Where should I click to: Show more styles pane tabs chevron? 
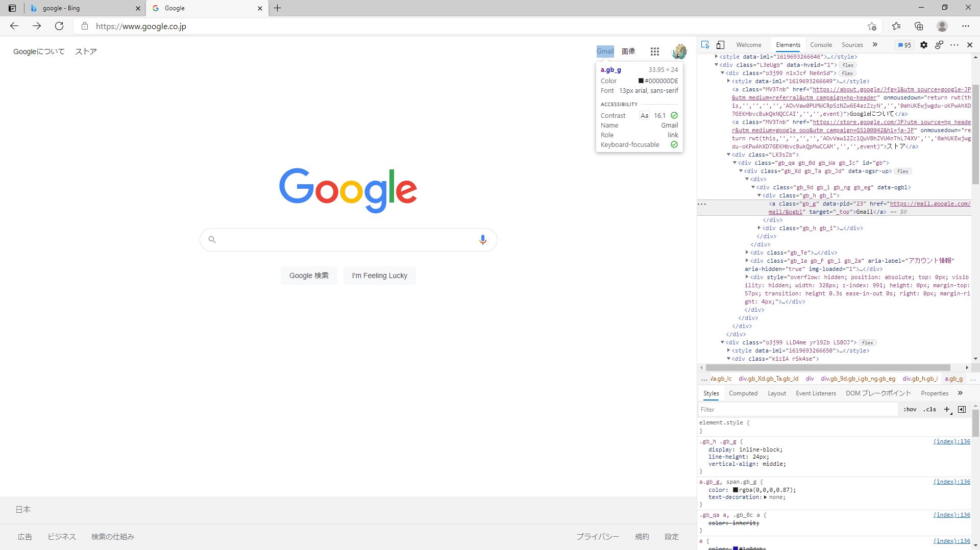pyautogui.click(x=960, y=393)
